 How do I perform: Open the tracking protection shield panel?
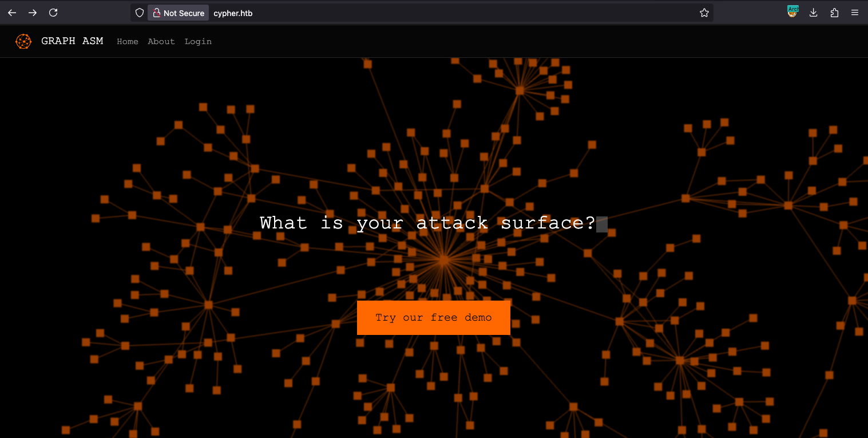139,13
